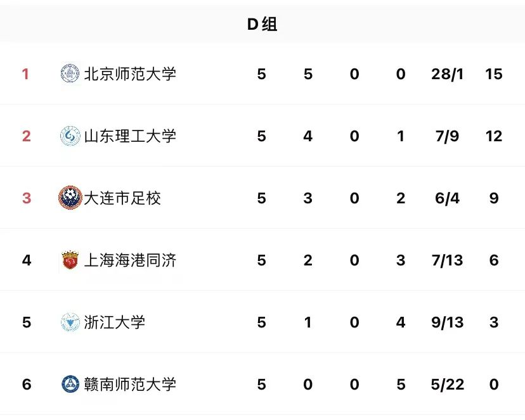Click the 大连市足校 football crest

coord(70,198)
